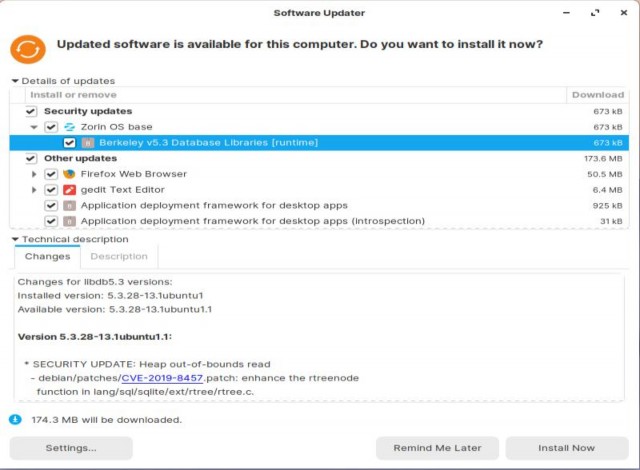Click the introspection package icon
The image size is (640, 470).
click(69, 221)
